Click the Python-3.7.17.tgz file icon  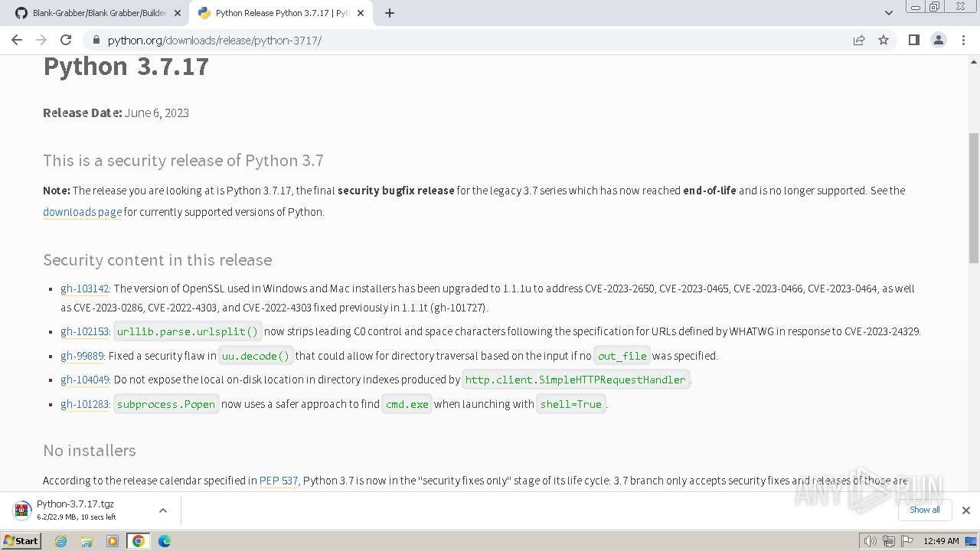click(21, 510)
